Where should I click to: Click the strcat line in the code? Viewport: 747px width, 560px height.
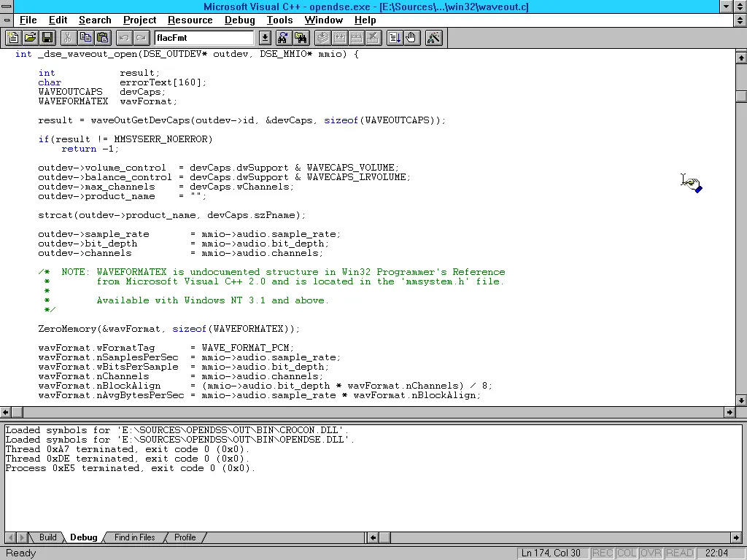172,215
